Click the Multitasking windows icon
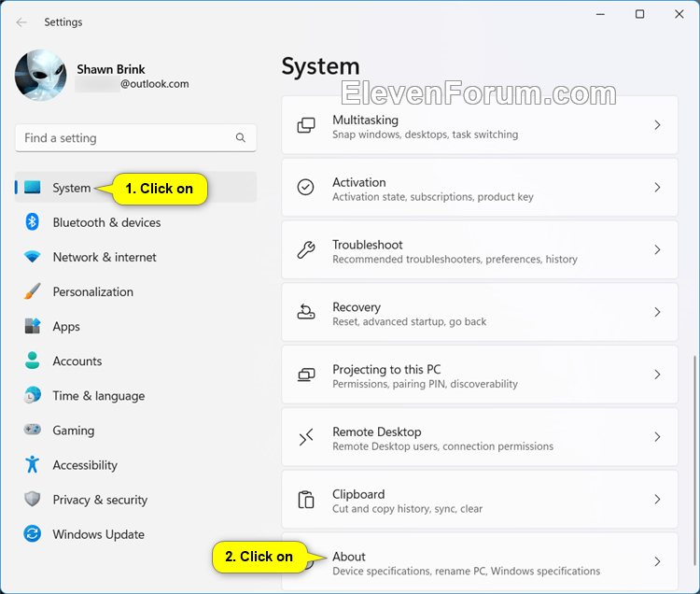This screenshot has width=700, height=594. 306,125
